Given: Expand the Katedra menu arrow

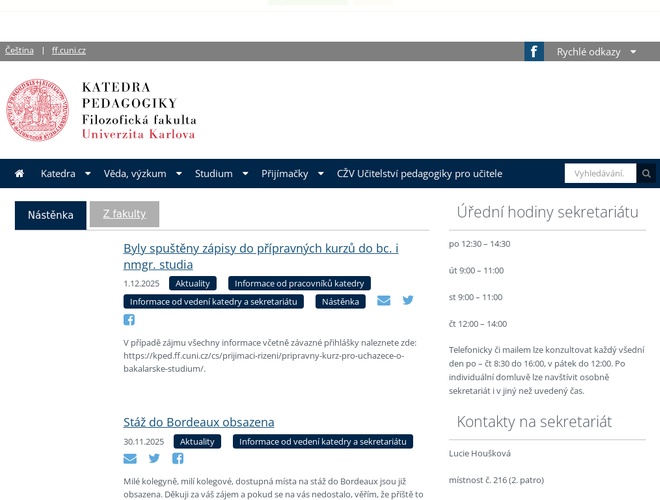Looking at the screenshot, I should (x=85, y=174).
